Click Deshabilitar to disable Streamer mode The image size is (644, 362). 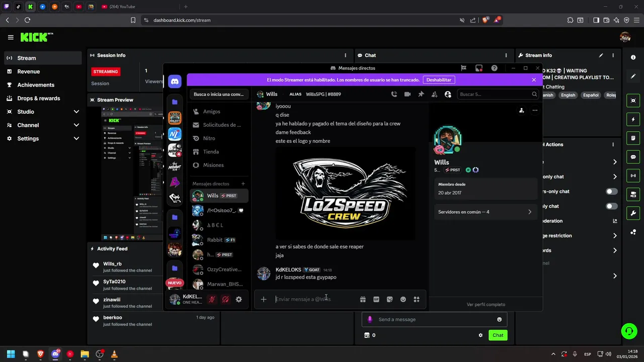click(x=439, y=79)
